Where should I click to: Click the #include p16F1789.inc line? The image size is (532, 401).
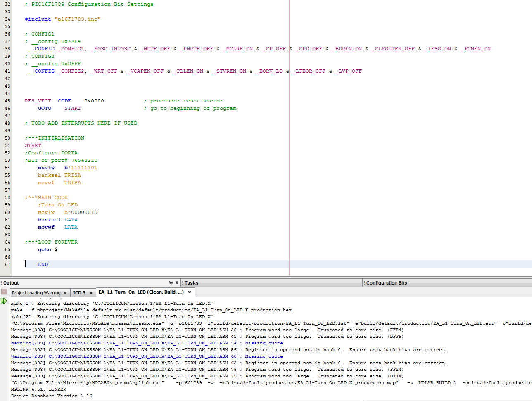click(x=62, y=19)
